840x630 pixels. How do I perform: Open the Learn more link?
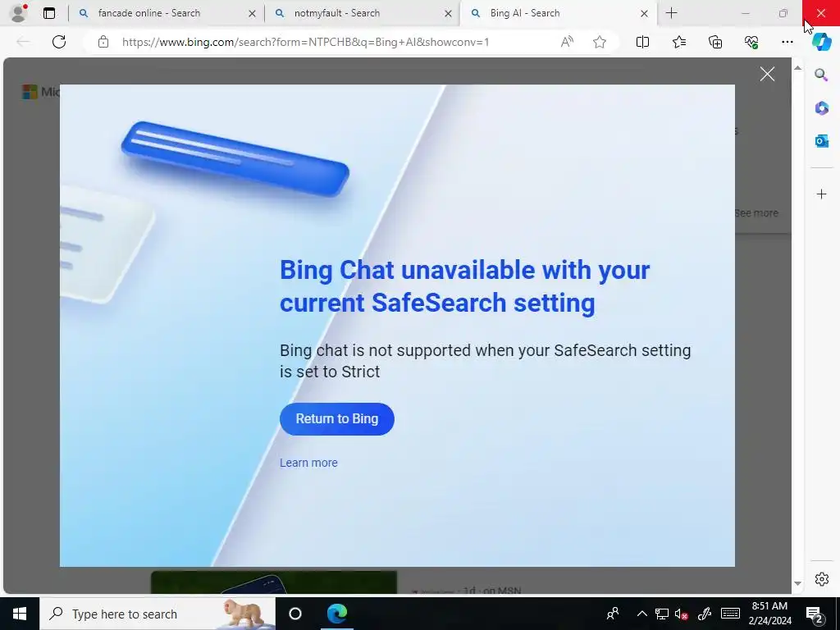point(308,463)
